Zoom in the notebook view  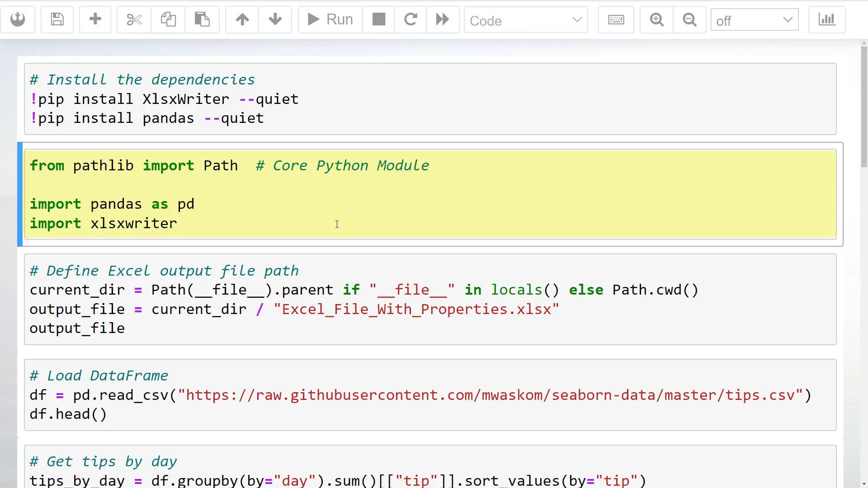(656, 19)
